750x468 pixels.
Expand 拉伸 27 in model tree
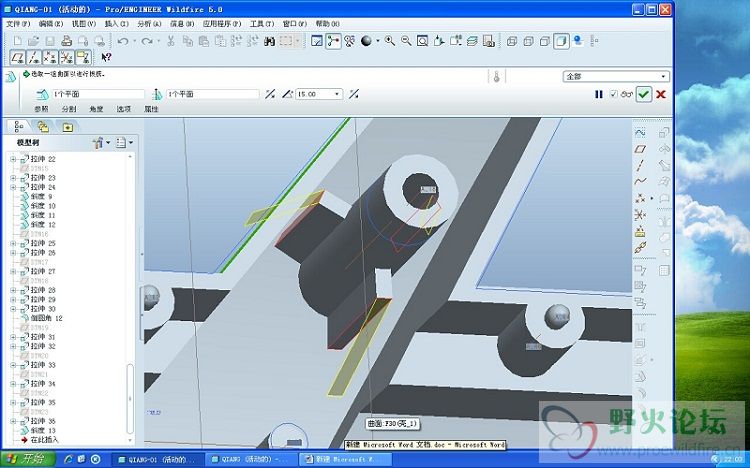click(x=13, y=271)
